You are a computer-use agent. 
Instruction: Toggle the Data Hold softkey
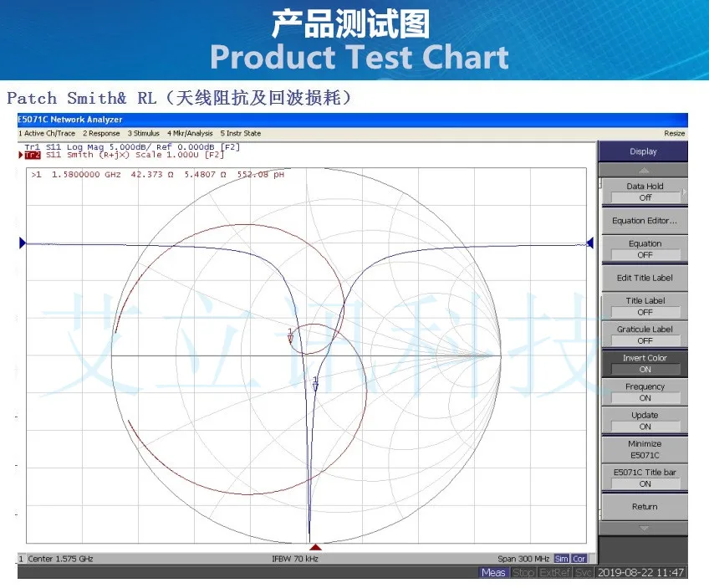tap(645, 192)
